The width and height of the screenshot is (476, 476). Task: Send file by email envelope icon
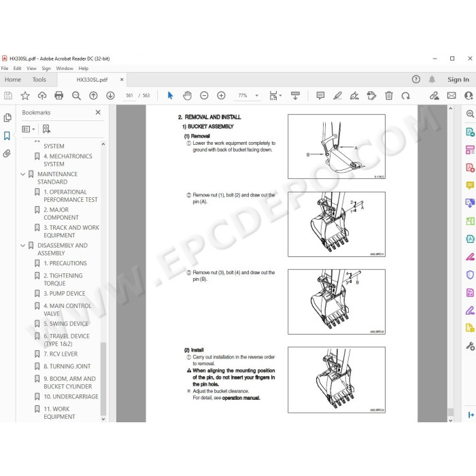click(452, 96)
